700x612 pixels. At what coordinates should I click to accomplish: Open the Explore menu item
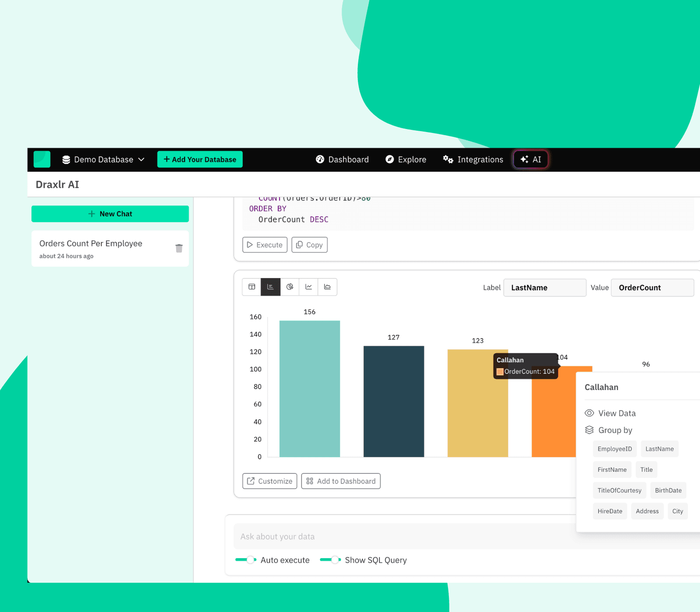(x=406, y=160)
